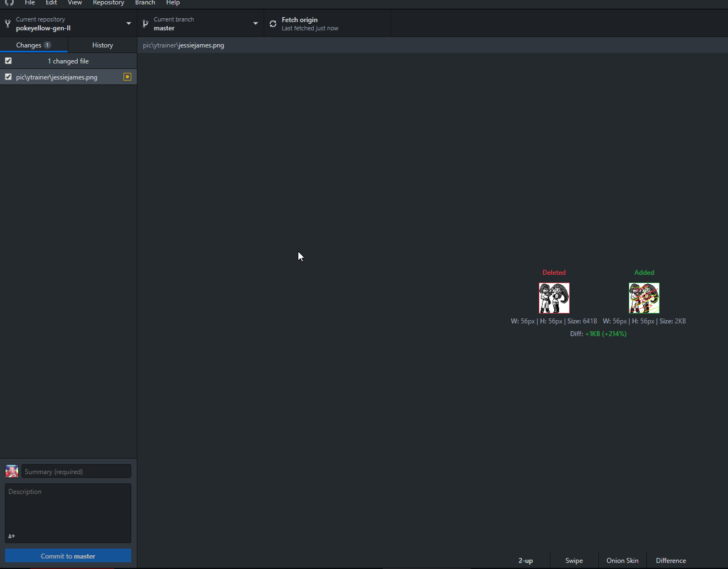This screenshot has height=569, width=728.
Task: Click the Summary input field
Action: pos(76,471)
